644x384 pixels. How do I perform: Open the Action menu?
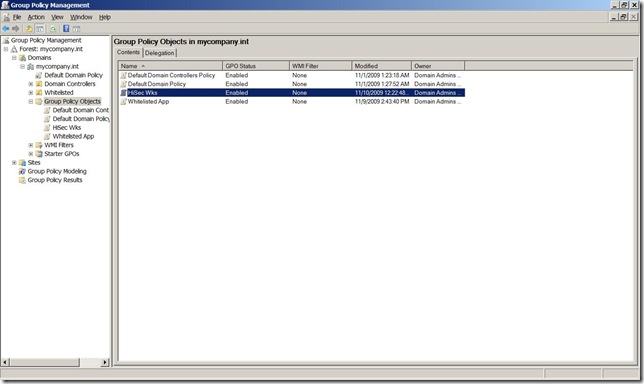tap(36, 17)
